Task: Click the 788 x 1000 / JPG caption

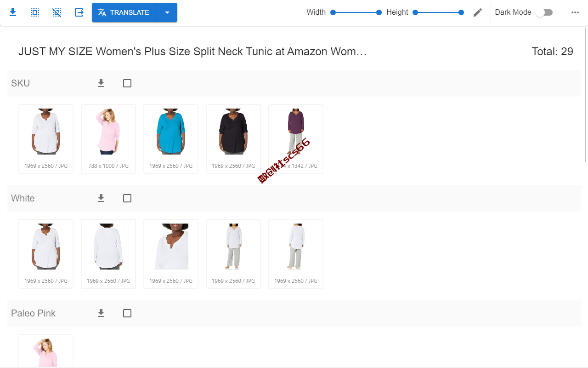Action: [108, 166]
